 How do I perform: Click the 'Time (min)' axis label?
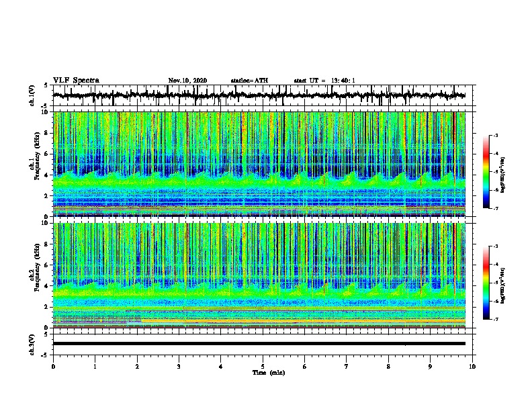269,373
